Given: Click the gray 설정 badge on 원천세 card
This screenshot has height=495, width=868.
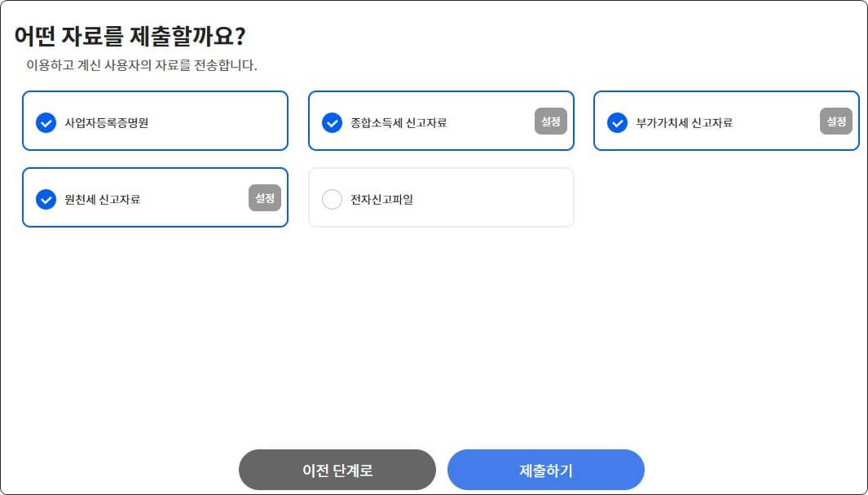Looking at the screenshot, I should (x=264, y=197).
